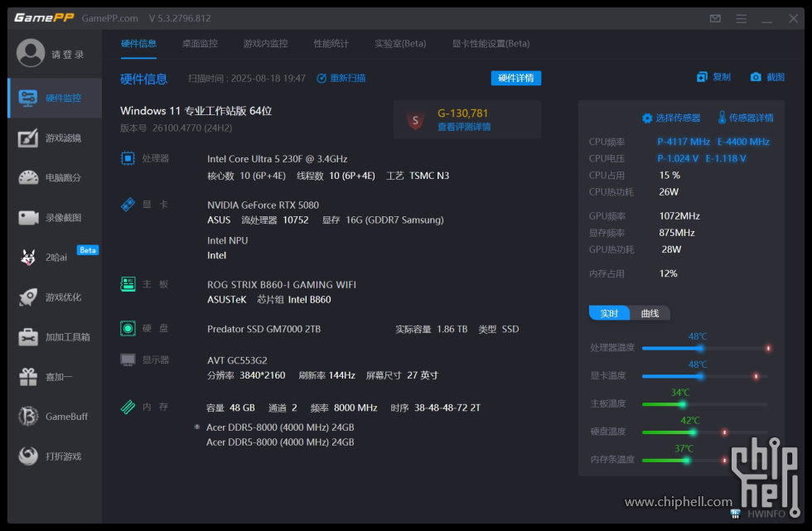Screen dimensions: 812x531
Task: Click the 主板温度 temperature bar
Action: pos(706,404)
